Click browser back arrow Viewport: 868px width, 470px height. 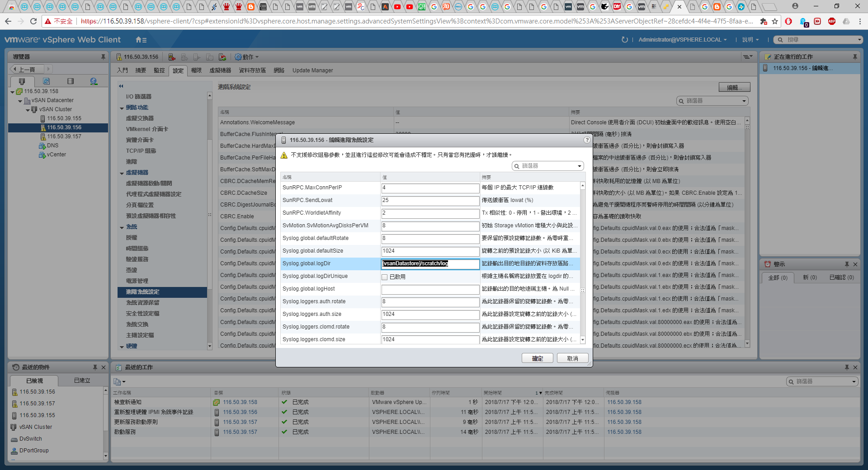point(8,21)
